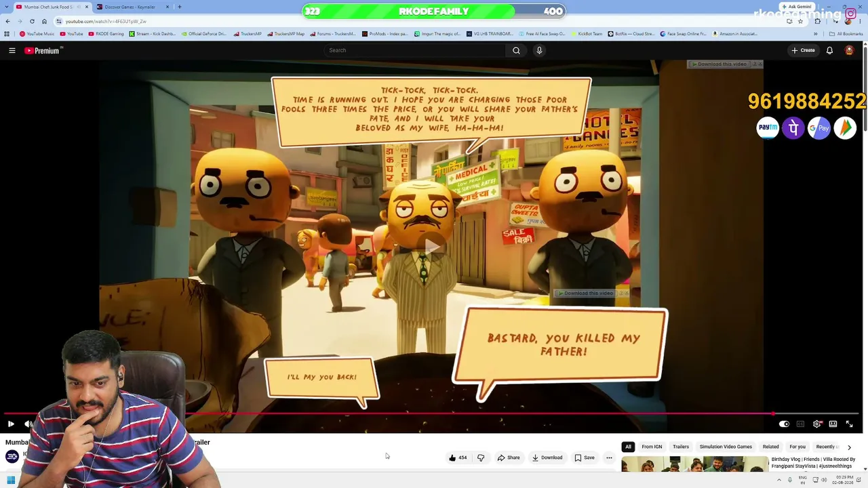This screenshot has width=868, height=488.
Task: Open the Windows Start menu
Action: point(11,480)
